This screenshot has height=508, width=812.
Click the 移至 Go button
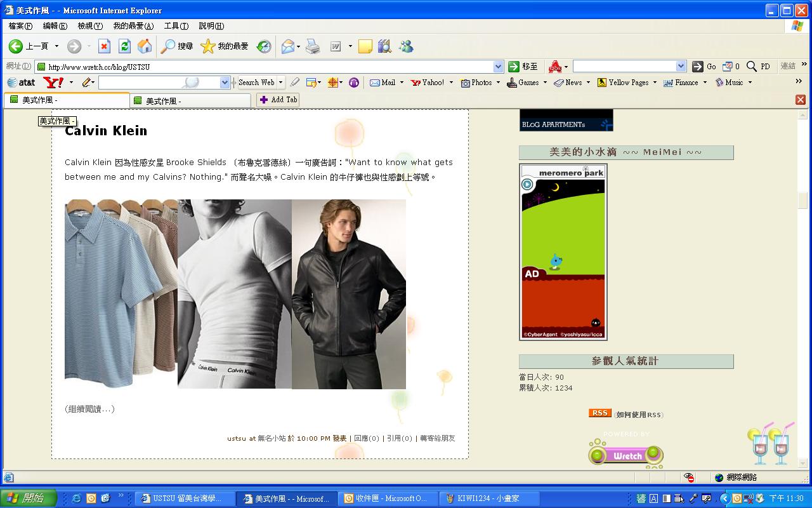(x=523, y=67)
